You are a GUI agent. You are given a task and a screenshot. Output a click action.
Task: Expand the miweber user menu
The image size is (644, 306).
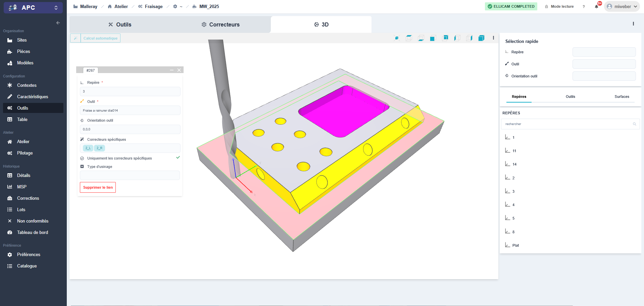[622, 7]
